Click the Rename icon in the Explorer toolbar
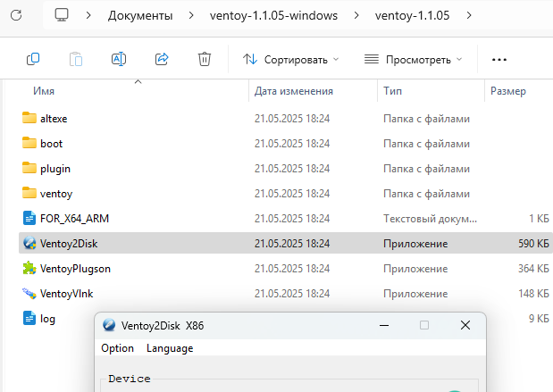Viewport: 553px width, 392px height. click(119, 59)
